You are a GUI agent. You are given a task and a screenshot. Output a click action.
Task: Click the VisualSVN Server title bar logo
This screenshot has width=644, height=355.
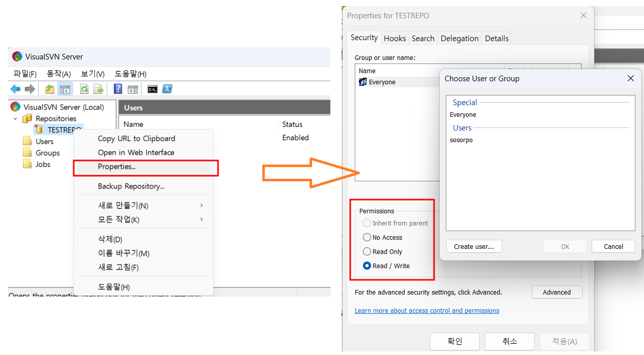pos(17,56)
